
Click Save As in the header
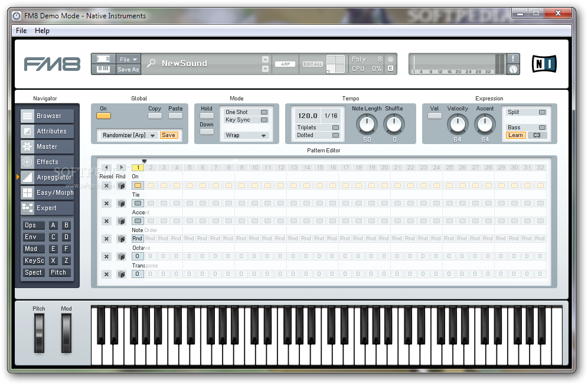(x=128, y=70)
